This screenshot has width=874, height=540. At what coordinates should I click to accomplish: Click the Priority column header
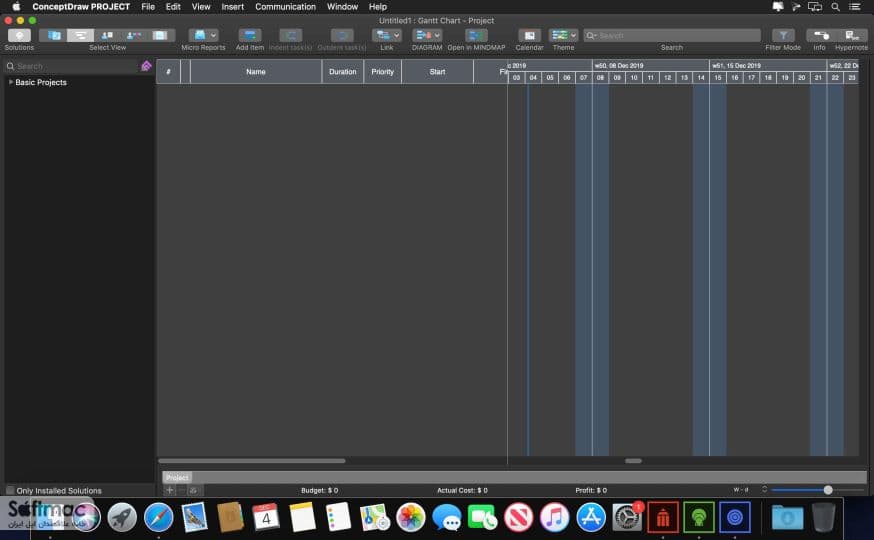coord(382,71)
